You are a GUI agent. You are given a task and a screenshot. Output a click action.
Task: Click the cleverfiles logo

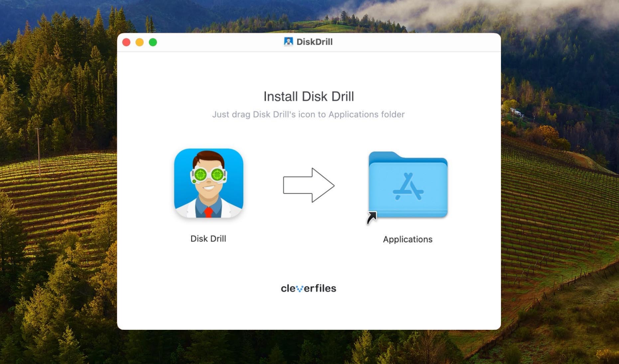pyautogui.click(x=309, y=288)
